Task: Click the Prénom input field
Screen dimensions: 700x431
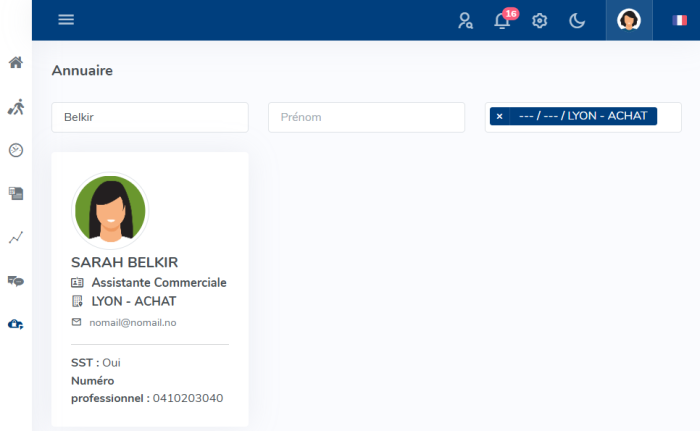Action: (366, 117)
